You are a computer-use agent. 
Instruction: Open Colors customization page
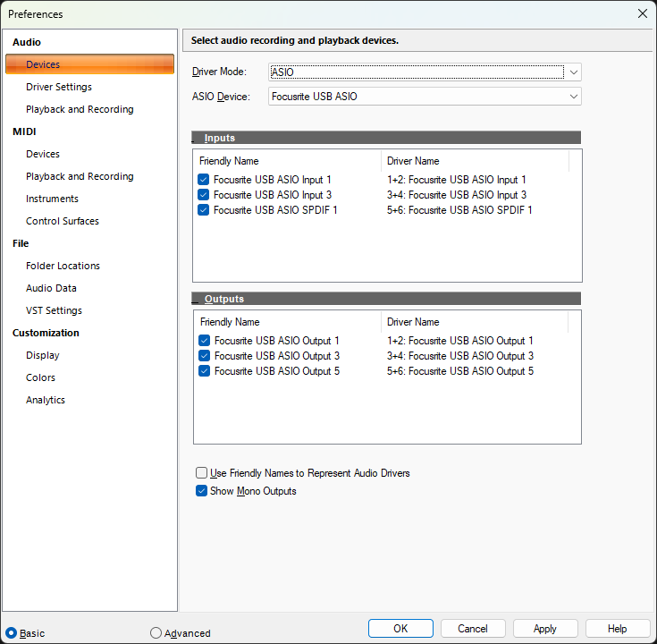point(40,377)
